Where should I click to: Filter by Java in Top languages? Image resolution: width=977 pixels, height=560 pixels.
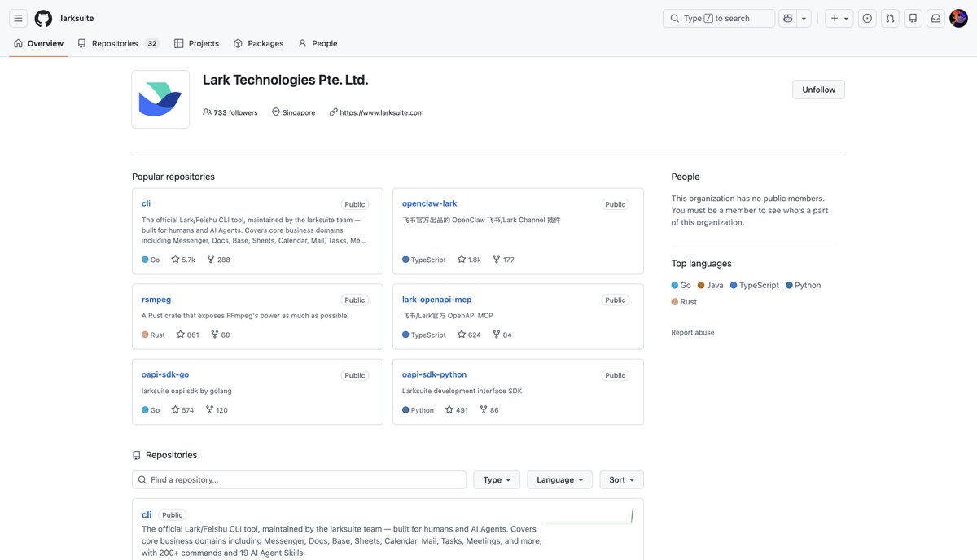coord(710,285)
